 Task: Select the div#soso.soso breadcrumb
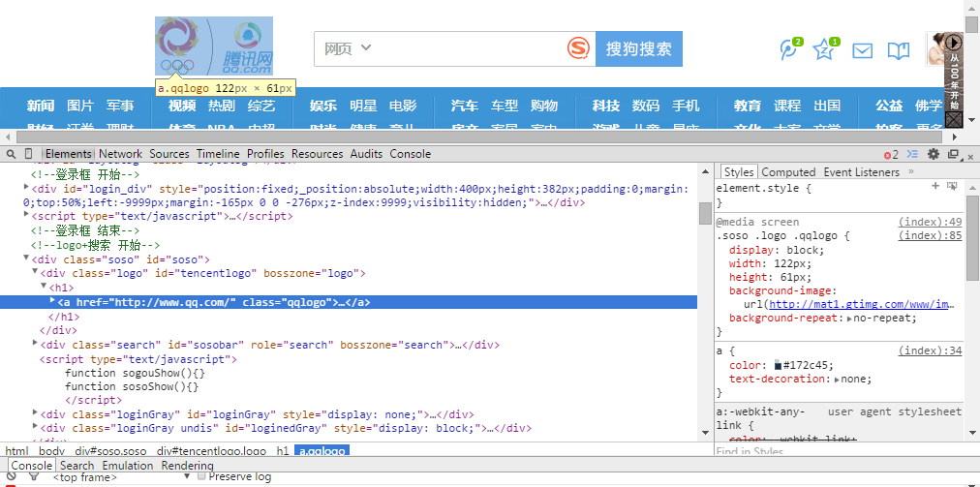point(110,451)
